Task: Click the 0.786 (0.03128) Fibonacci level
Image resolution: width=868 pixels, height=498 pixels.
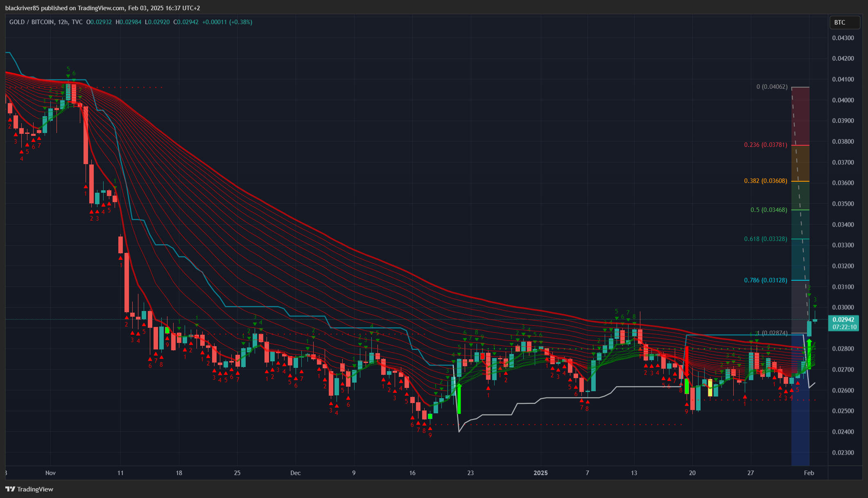Action: point(766,280)
